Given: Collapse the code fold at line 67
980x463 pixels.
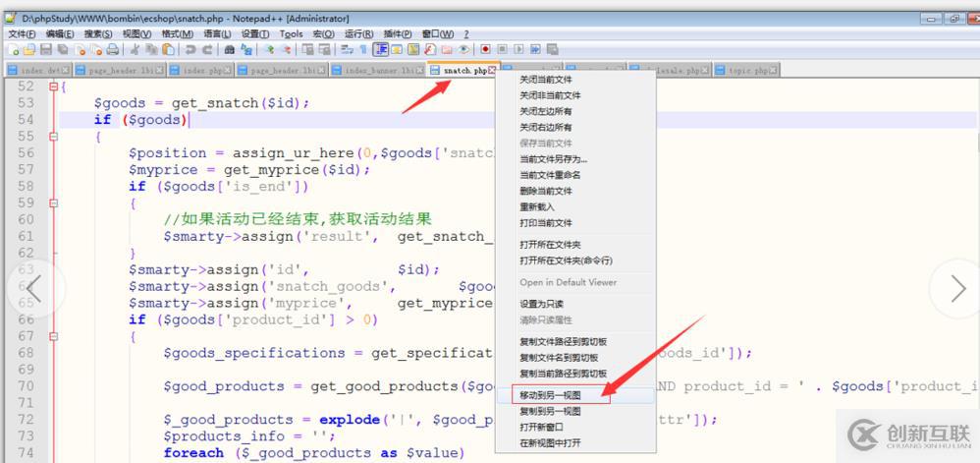Looking at the screenshot, I should pos(54,336).
